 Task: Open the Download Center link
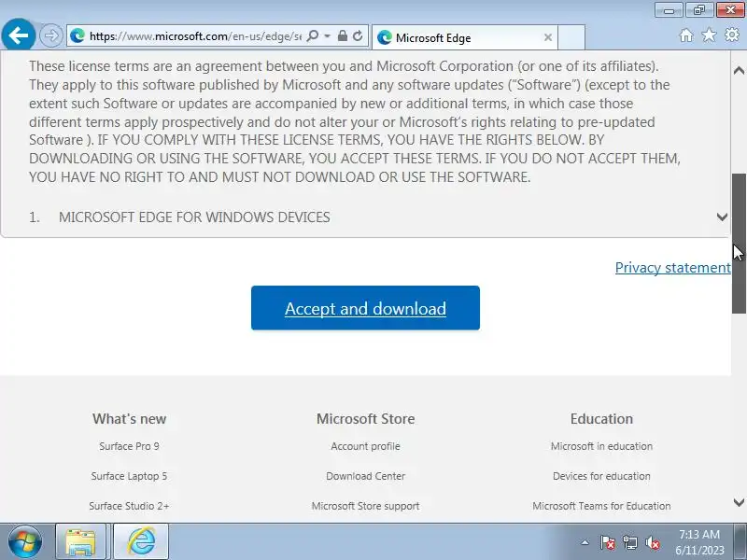point(365,476)
